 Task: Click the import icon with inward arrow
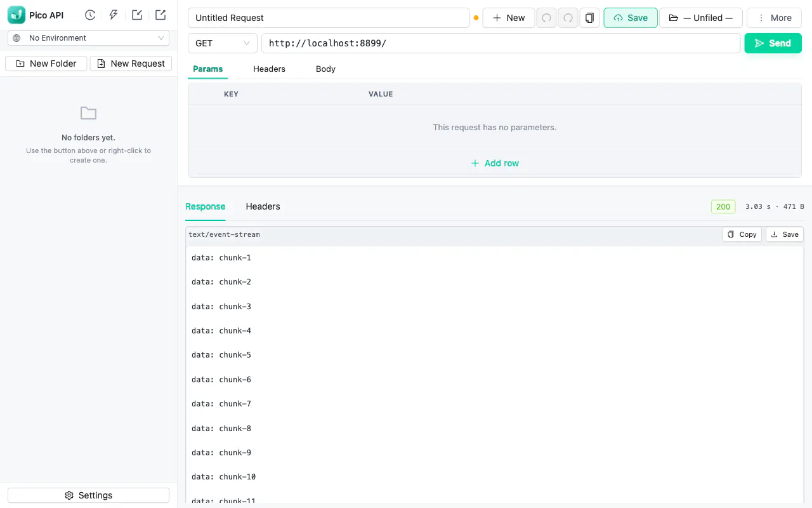click(137, 15)
